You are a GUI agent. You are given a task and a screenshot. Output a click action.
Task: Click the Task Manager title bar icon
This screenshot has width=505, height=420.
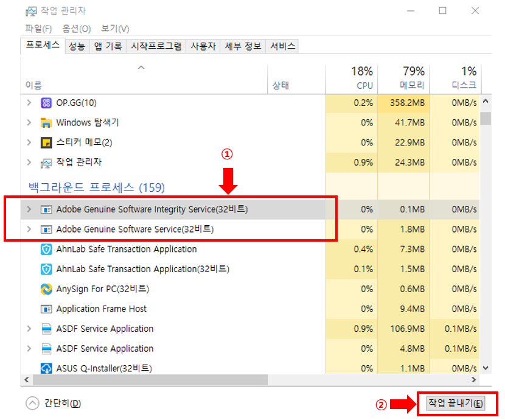[31, 12]
